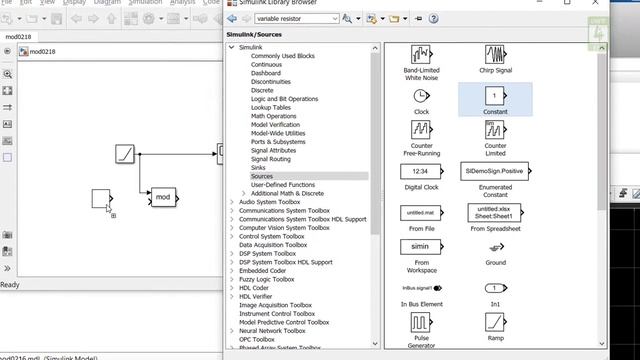640x360 pixels.
Task: Click mod0218 breadcrumb in model window
Action: pyautogui.click(x=42, y=52)
